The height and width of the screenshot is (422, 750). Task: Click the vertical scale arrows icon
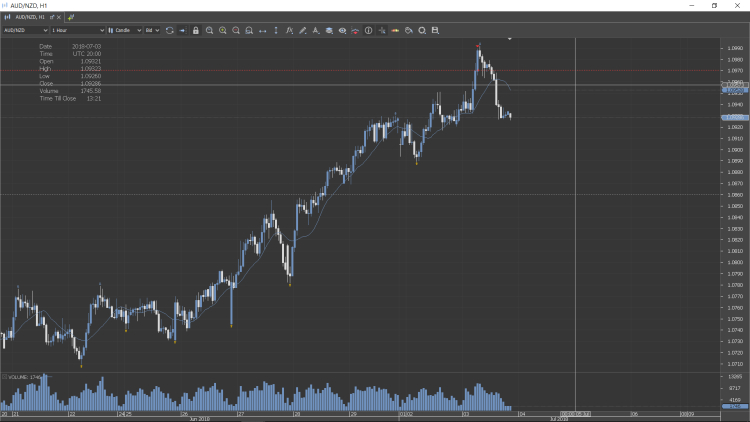(x=276, y=30)
